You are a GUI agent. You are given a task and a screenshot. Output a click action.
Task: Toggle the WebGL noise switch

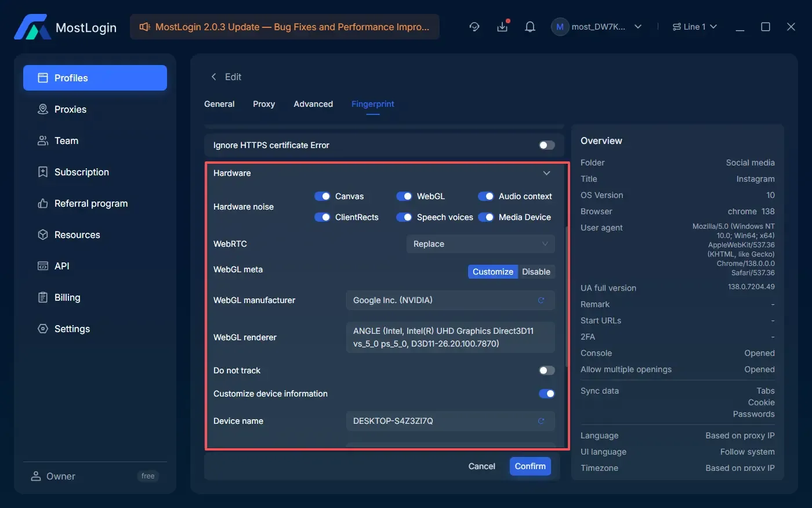(404, 196)
